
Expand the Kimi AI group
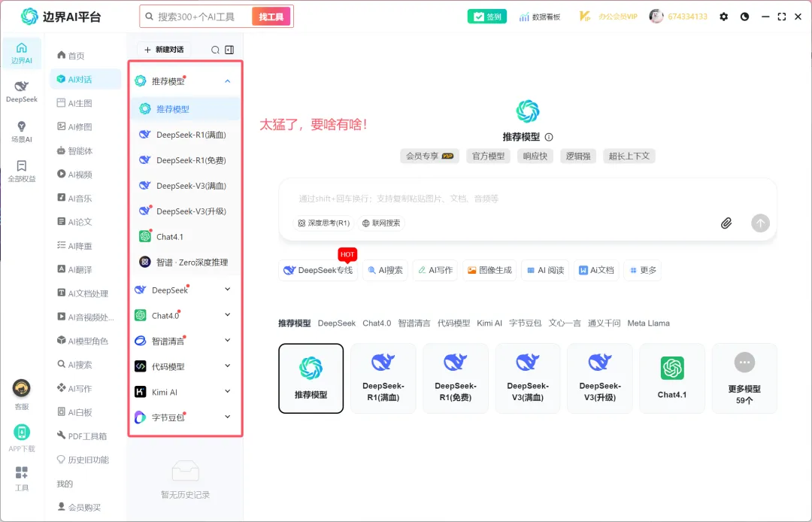pos(227,391)
